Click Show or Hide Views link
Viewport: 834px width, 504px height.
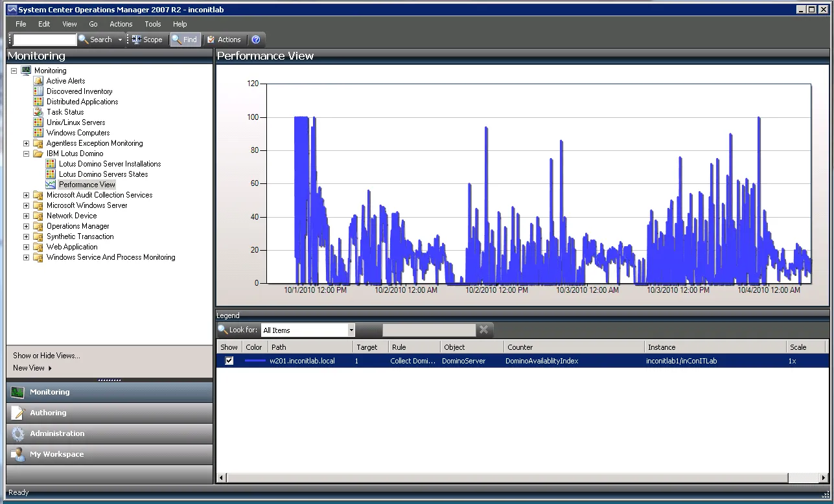[47, 356]
